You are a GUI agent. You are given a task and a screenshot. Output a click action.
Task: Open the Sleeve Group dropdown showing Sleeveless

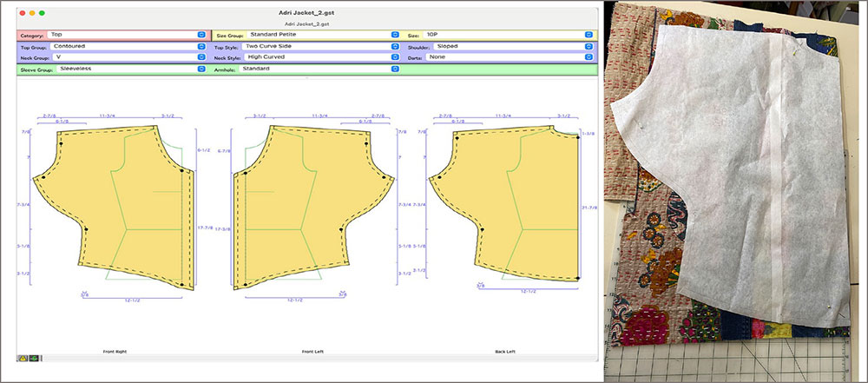click(x=130, y=69)
